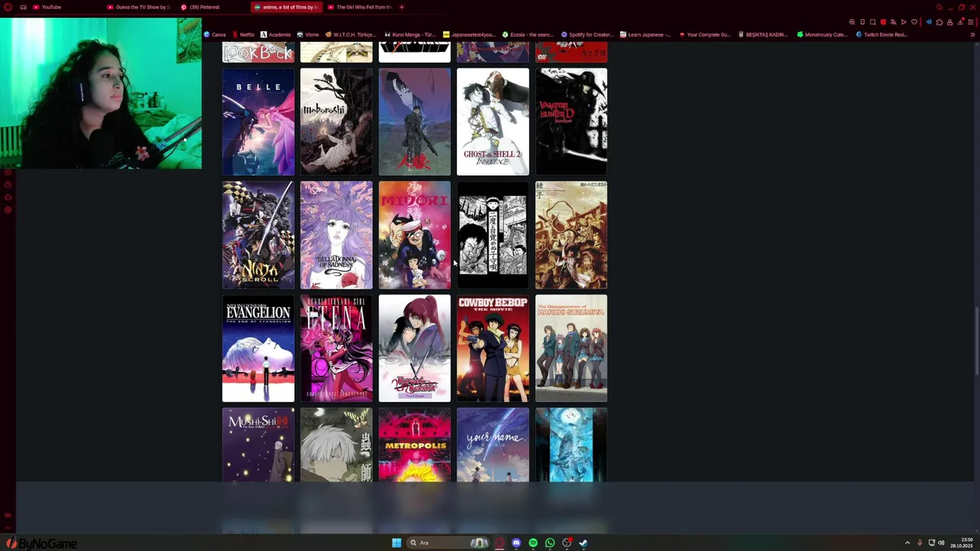The image size is (980, 551).
Task: Open the clock showing 23:50
Action: (x=963, y=543)
